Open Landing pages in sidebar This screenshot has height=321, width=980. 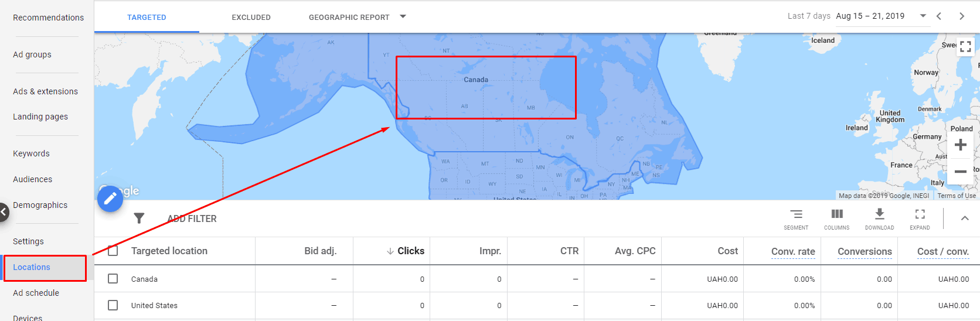(x=40, y=117)
